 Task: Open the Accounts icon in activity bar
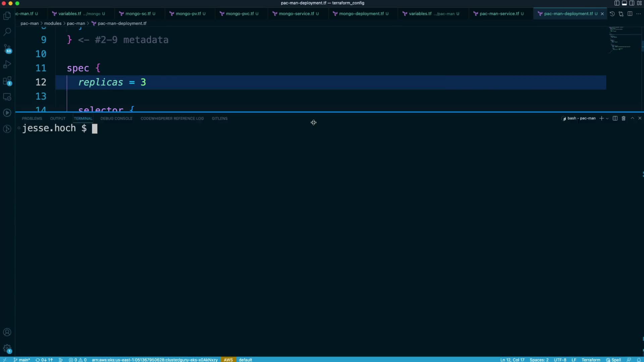7,332
